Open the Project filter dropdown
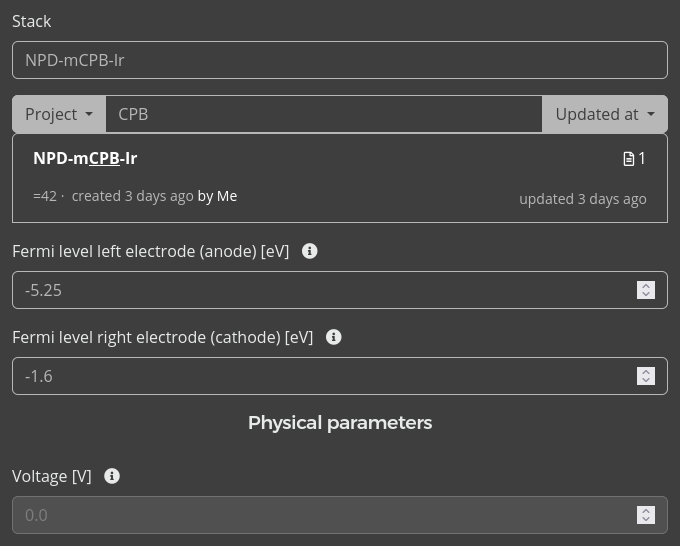Screen dimensions: 680x546 [x=59, y=114]
